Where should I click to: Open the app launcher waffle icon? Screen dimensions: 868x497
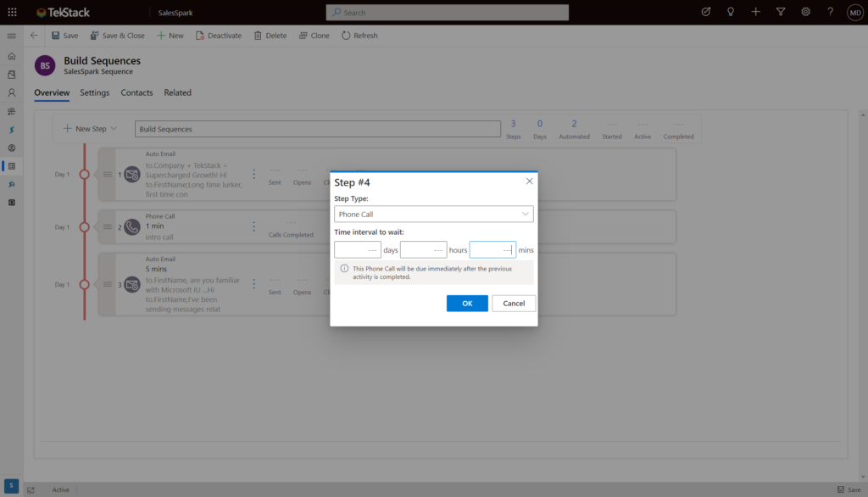tap(12, 12)
